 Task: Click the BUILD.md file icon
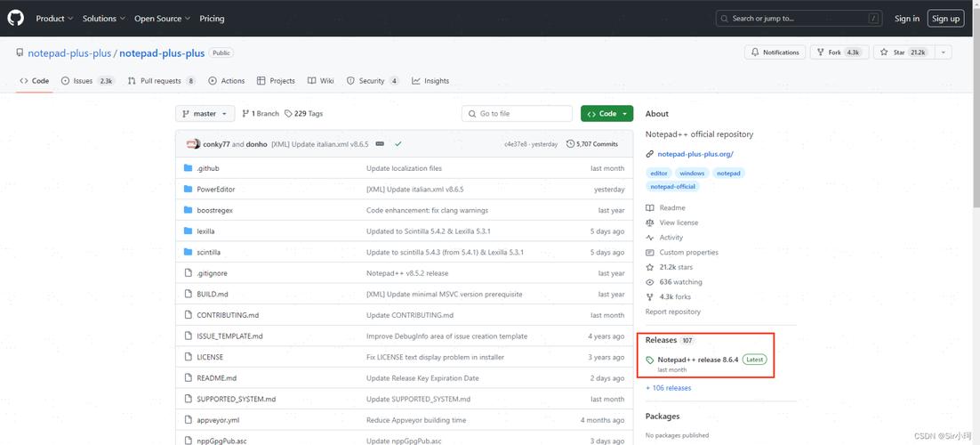(189, 295)
